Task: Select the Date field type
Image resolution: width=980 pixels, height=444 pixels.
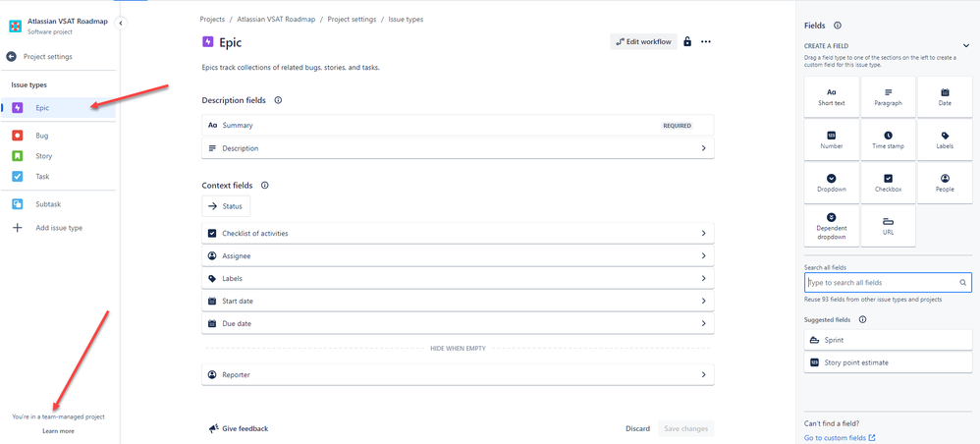Action: click(945, 97)
